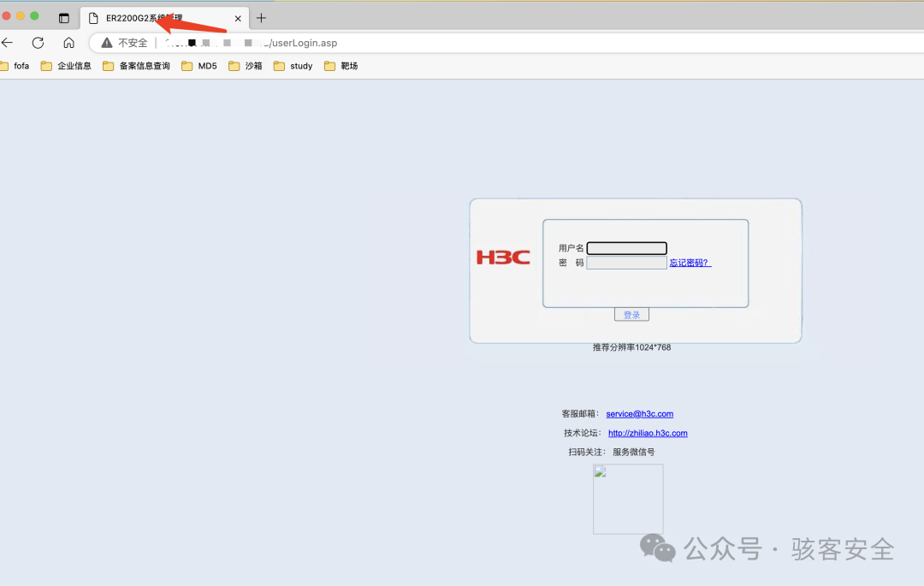This screenshot has height=586, width=924.
Task: Toggle the tab overview sidebar icon
Action: pyautogui.click(x=63, y=18)
